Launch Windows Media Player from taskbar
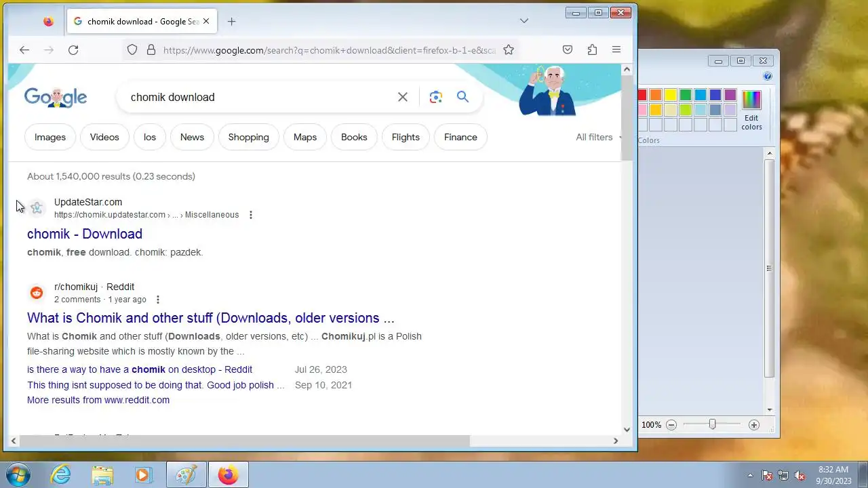The width and height of the screenshot is (868, 488). point(143,475)
